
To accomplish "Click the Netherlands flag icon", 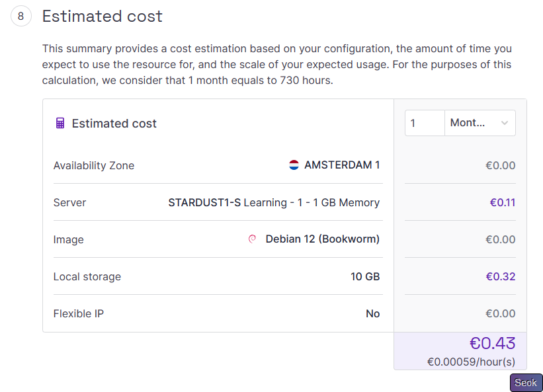I will (294, 165).
